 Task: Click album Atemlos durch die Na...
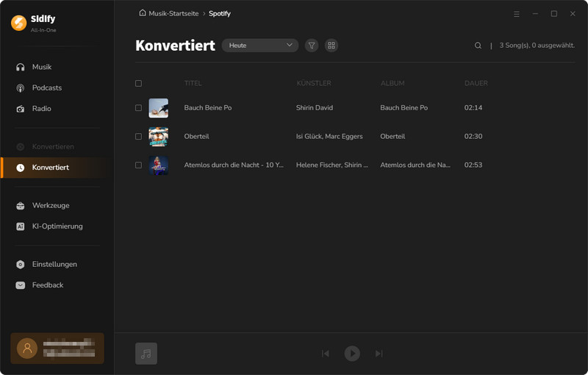pos(415,165)
